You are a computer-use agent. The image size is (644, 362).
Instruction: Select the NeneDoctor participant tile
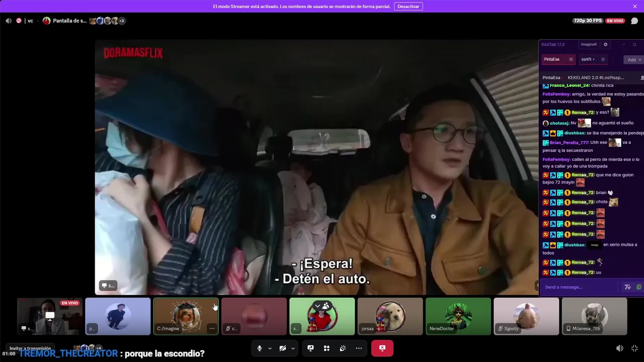click(x=458, y=316)
